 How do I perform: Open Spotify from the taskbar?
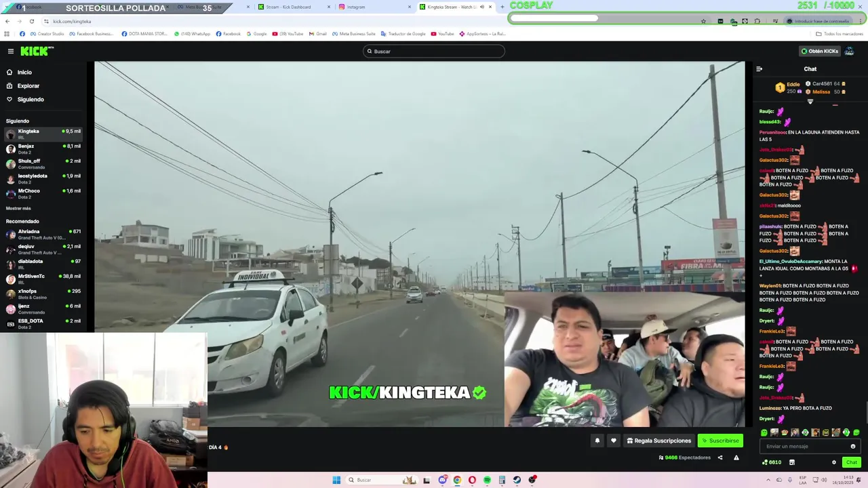[x=487, y=480]
